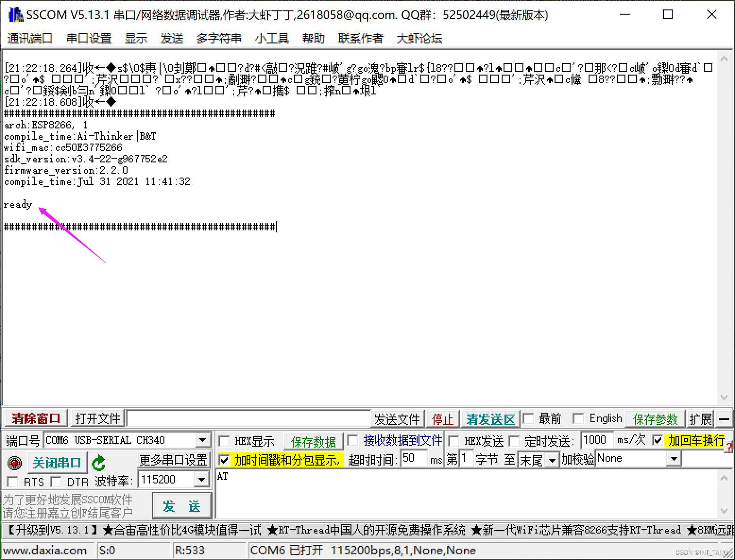
Task: Click the collapse panel dash button
Action: click(724, 419)
